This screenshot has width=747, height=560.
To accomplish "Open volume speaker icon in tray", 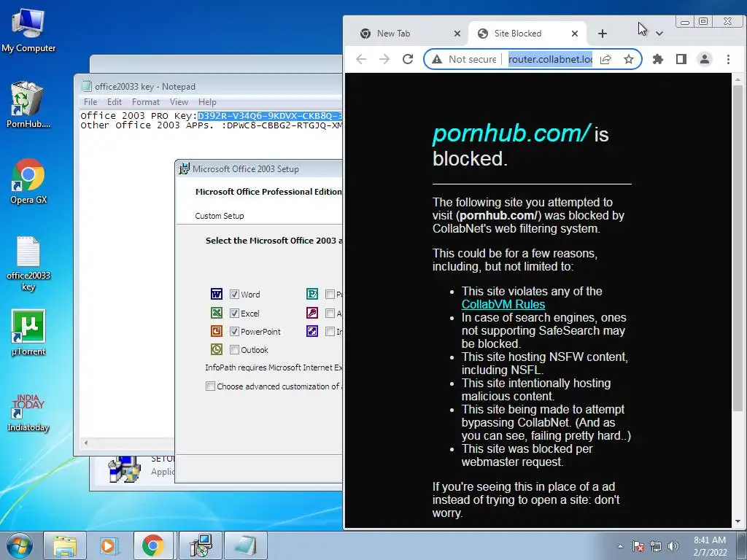I will coord(673,546).
